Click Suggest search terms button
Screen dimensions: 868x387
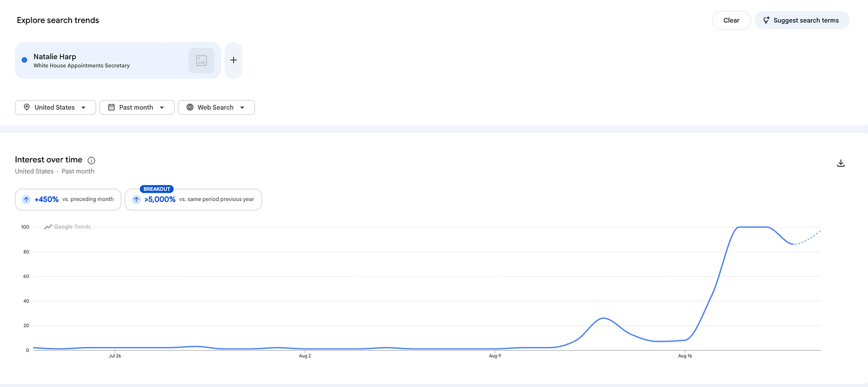(802, 20)
